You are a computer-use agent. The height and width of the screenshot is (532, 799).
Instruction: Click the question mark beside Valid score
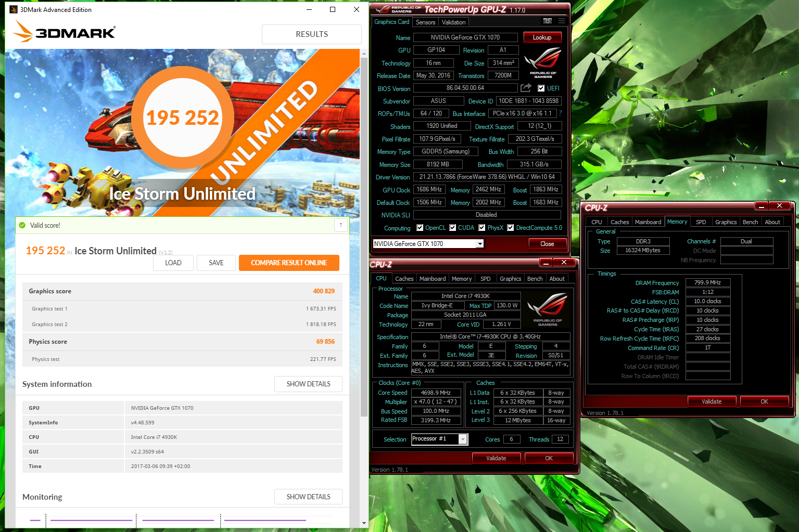click(341, 225)
